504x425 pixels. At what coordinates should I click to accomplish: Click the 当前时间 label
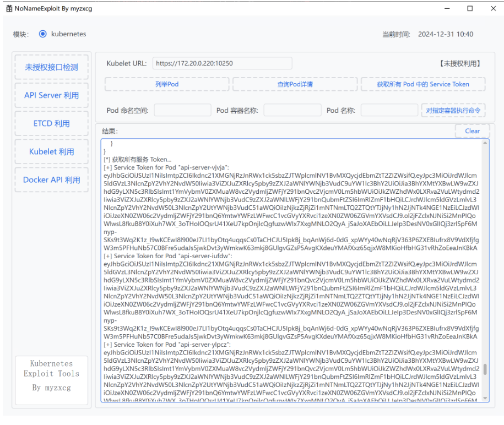[396, 34]
